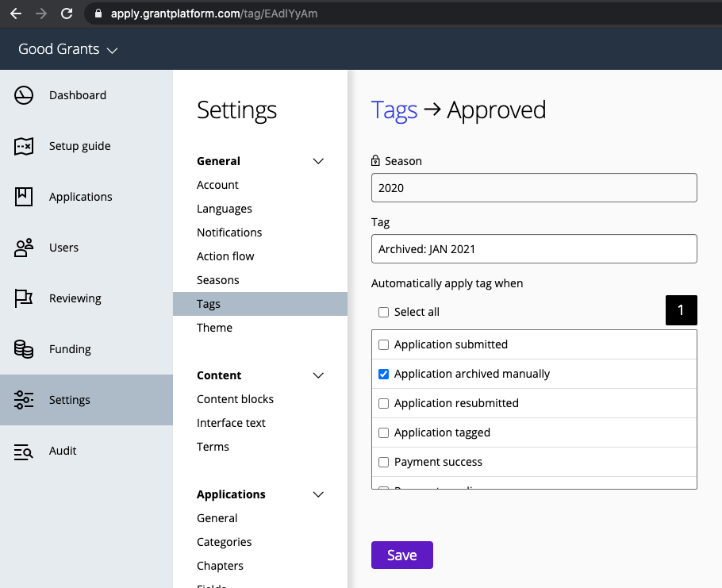This screenshot has width=722, height=588.
Task: Click the Funding coins icon
Action: [24, 349]
